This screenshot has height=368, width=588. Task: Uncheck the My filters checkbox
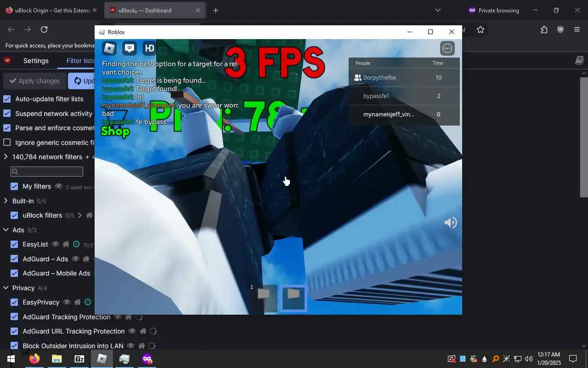[14, 186]
